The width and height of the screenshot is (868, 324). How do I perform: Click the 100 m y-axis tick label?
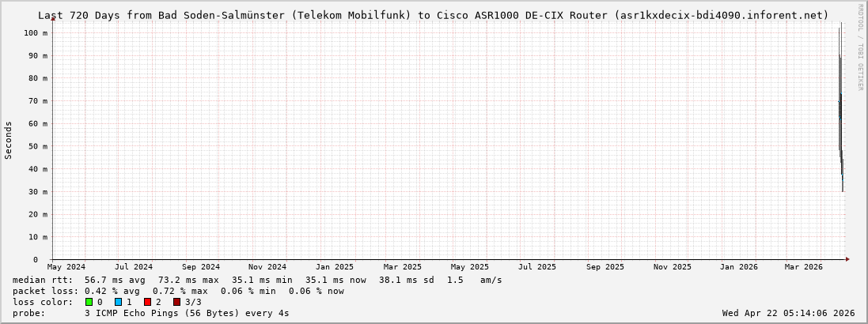click(35, 33)
